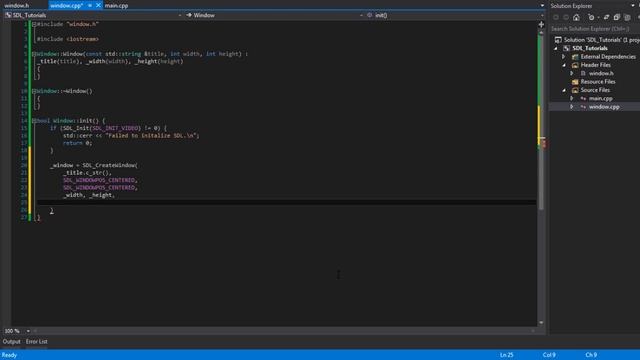Image resolution: width=640 pixels, height=360 pixels.
Task: Click the 'Col 9' status bar indicator
Action: [x=549, y=355]
